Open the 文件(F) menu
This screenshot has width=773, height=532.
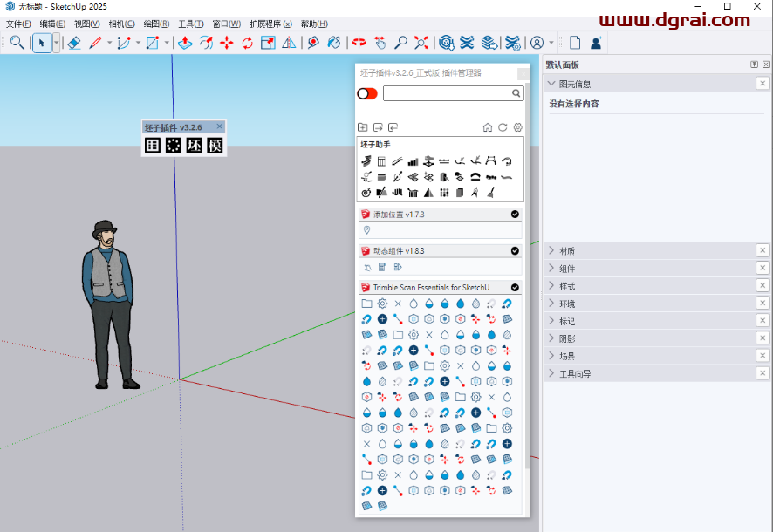pyautogui.click(x=18, y=24)
